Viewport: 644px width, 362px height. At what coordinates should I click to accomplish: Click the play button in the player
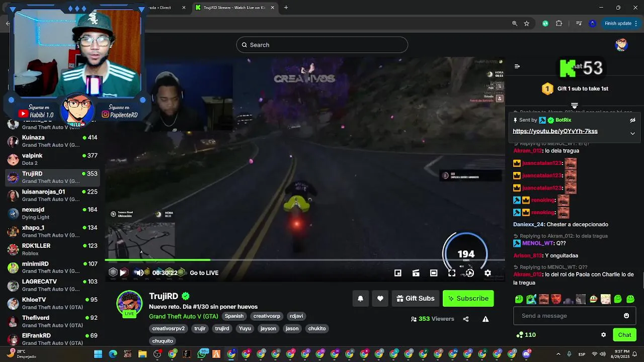[x=123, y=273]
